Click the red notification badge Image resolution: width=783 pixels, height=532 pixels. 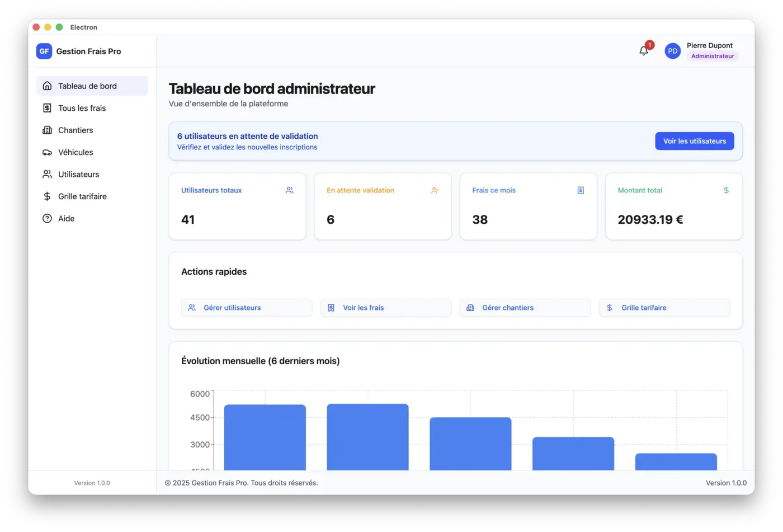649,45
